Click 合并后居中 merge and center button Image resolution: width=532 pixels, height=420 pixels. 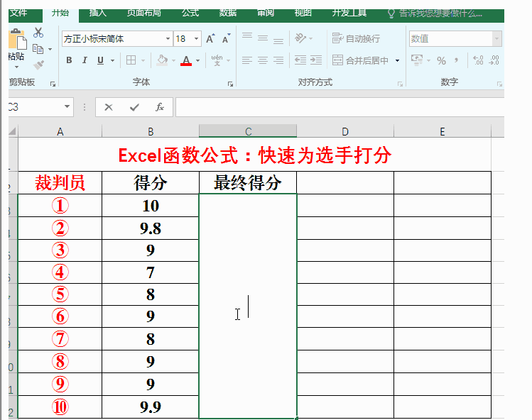click(x=360, y=60)
